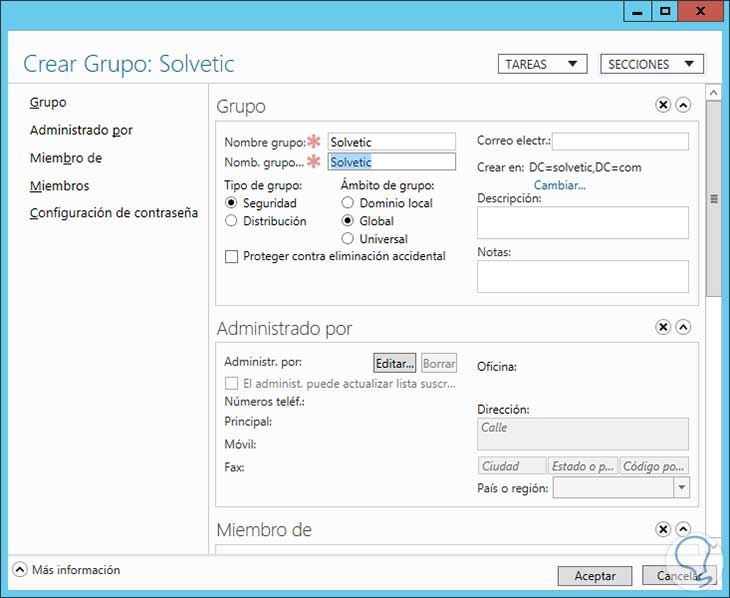Close the Crear Grupo window
The image size is (730, 598).
[x=700, y=11]
